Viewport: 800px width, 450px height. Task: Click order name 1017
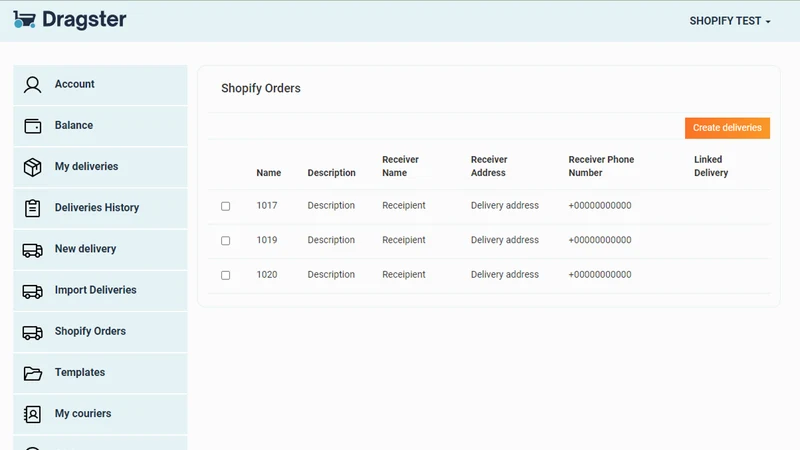click(x=267, y=206)
